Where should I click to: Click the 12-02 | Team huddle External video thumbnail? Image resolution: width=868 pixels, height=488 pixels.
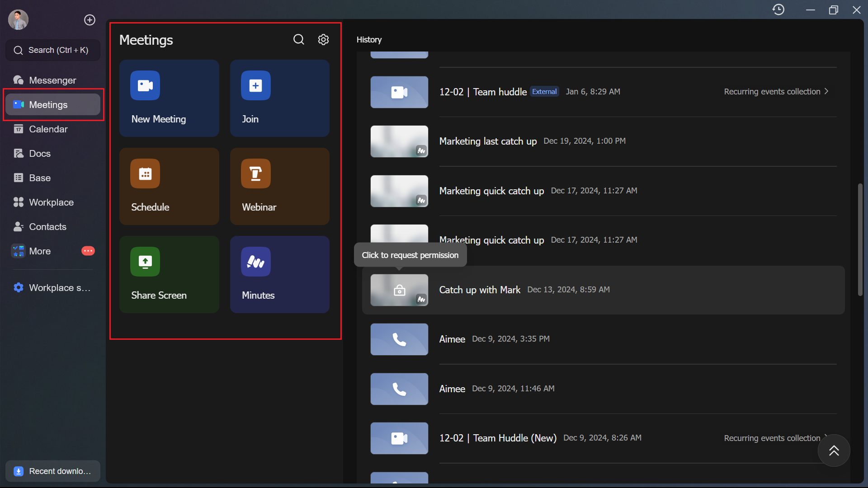click(399, 92)
